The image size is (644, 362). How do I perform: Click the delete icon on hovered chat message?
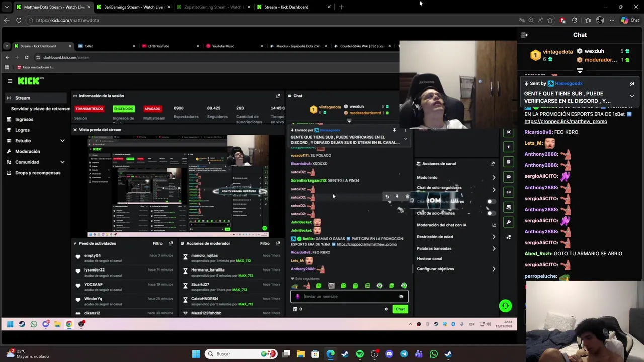[407, 197]
